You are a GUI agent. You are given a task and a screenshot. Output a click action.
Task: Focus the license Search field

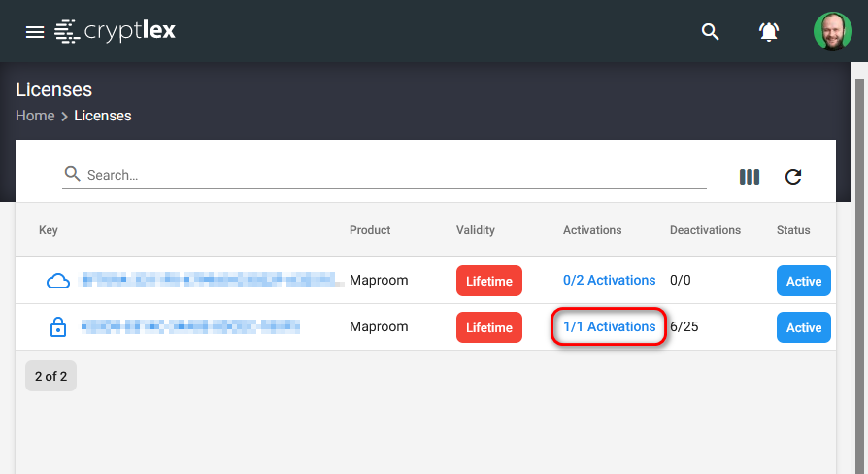click(384, 175)
